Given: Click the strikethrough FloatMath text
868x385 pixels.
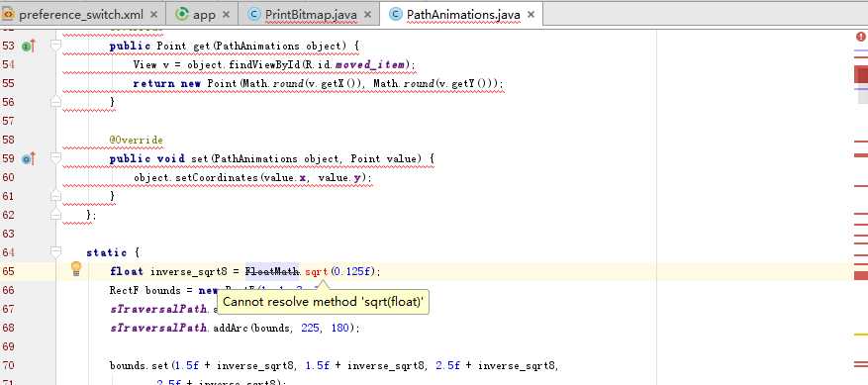Looking at the screenshot, I should click(x=272, y=271).
